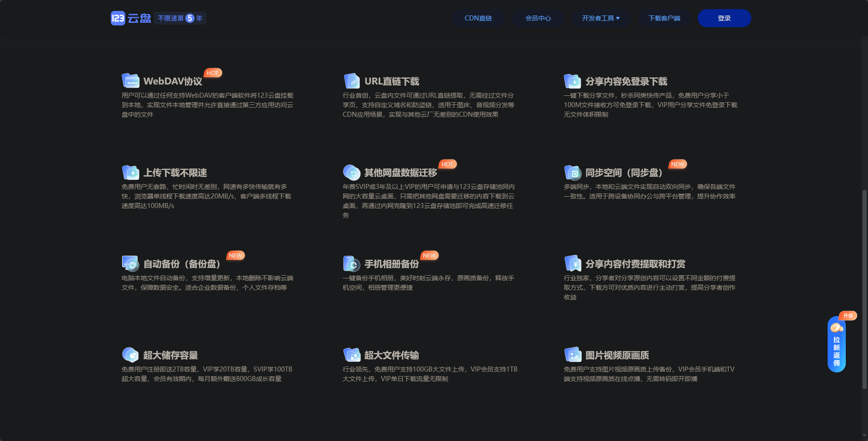Click the WebDAV协议 description text
868x441 pixels.
point(207,105)
